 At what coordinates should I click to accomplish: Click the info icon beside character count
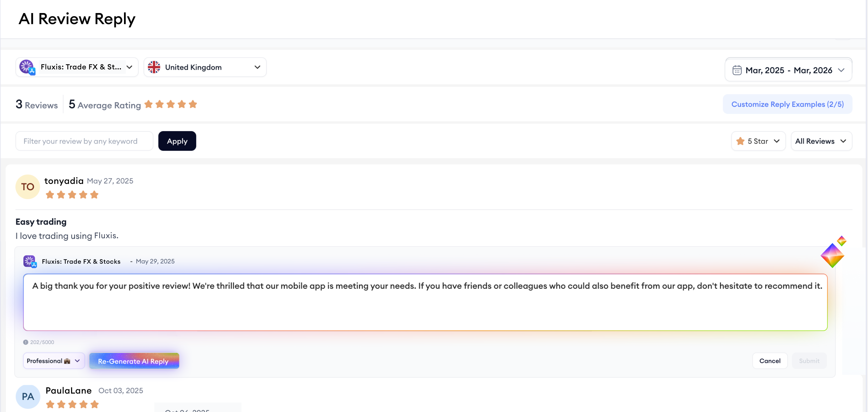click(x=25, y=342)
